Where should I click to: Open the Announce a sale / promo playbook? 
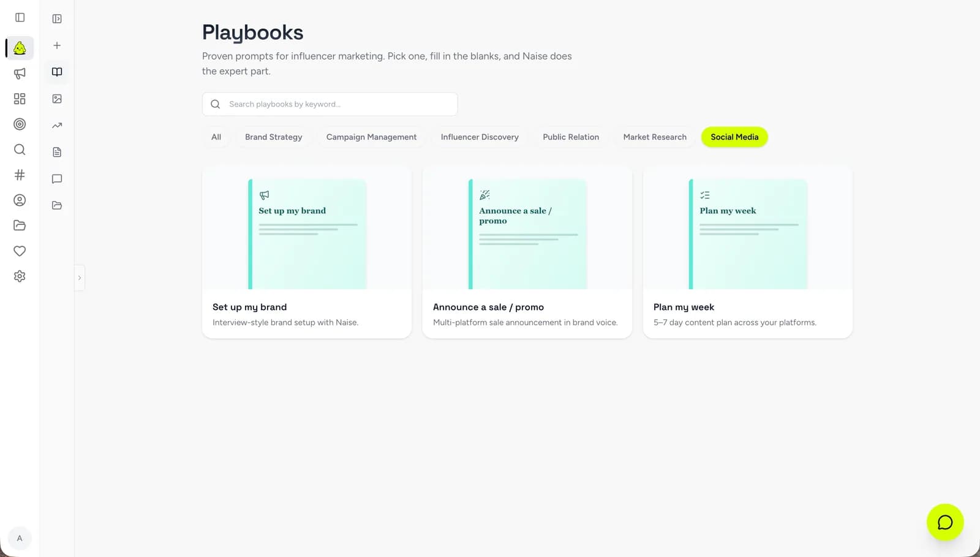pos(527,251)
